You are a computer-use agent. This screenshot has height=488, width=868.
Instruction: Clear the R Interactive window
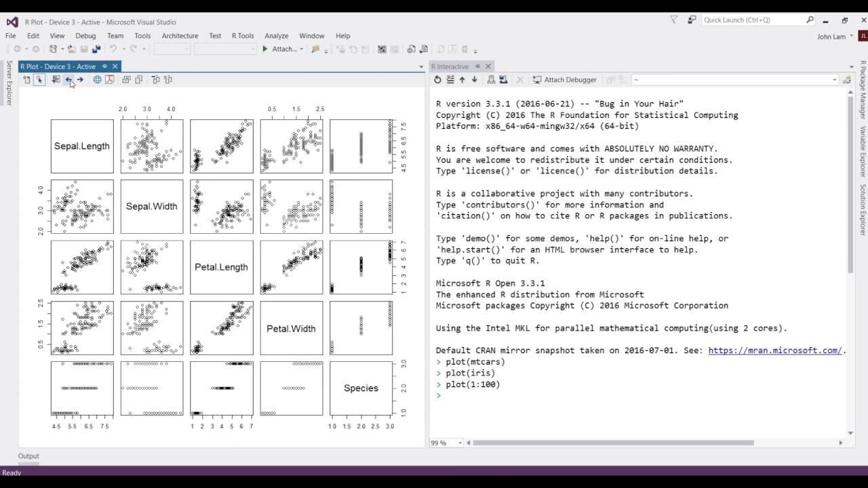pyautogui.click(x=450, y=80)
